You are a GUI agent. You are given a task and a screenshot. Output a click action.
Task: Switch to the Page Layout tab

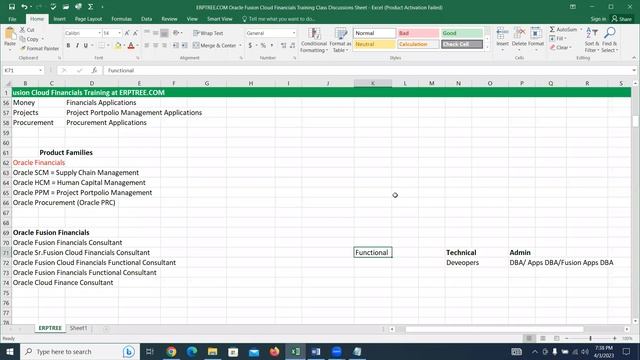pos(88,19)
